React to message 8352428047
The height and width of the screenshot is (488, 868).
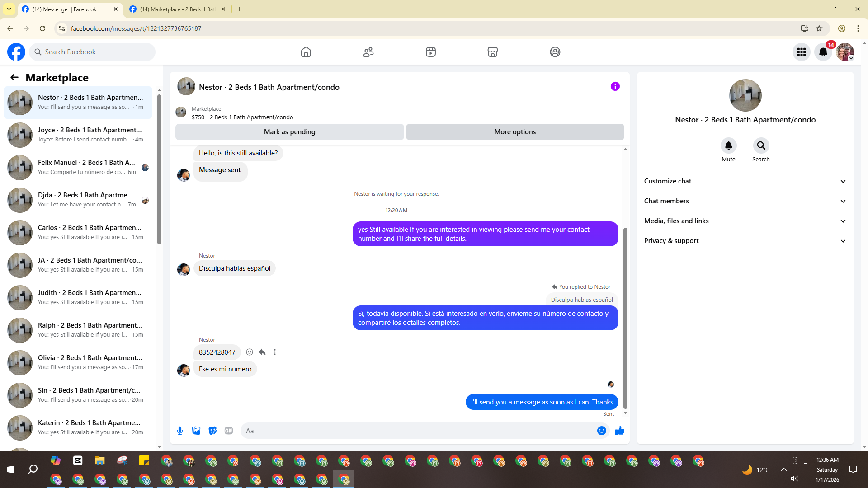coord(250,352)
